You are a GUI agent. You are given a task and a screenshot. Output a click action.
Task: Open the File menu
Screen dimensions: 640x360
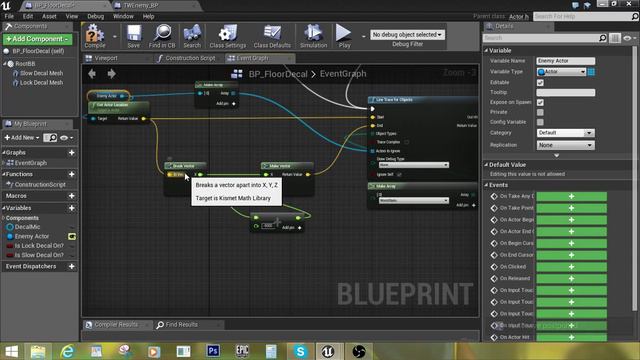[9, 16]
